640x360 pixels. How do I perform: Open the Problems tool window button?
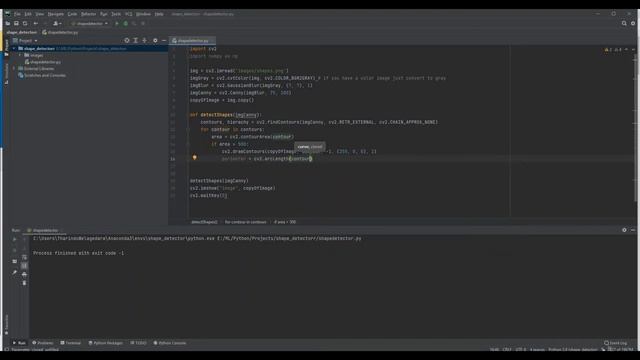point(43,343)
